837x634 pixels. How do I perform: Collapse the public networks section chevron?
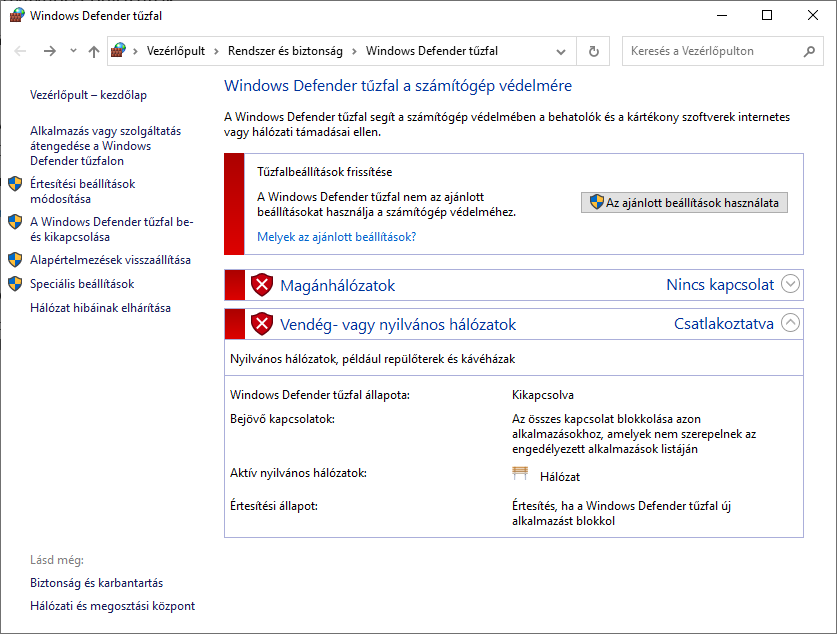tap(790, 323)
